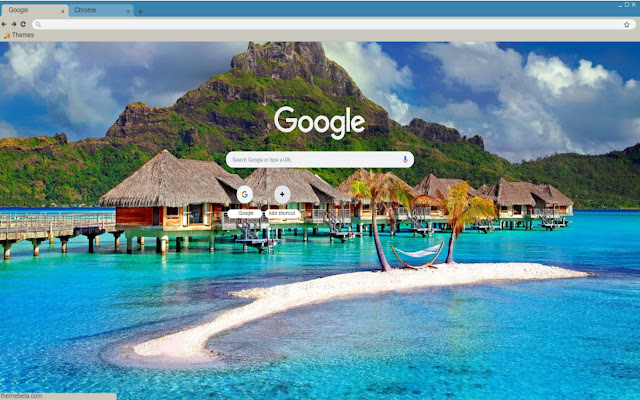
Task: Click the Search Google or type a URL box
Action: [320, 160]
